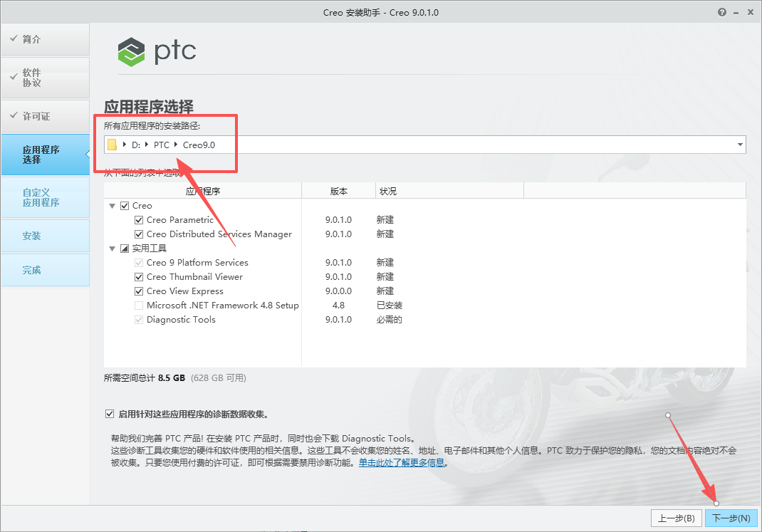
Task: Uncheck Creo View Express
Action: [x=138, y=291]
